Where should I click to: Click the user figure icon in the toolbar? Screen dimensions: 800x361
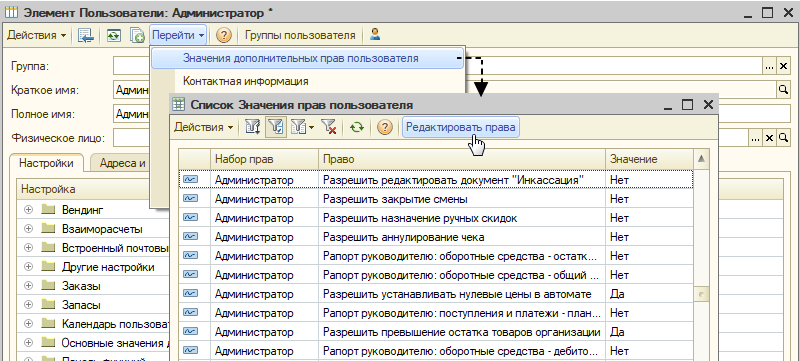pos(376,35)
